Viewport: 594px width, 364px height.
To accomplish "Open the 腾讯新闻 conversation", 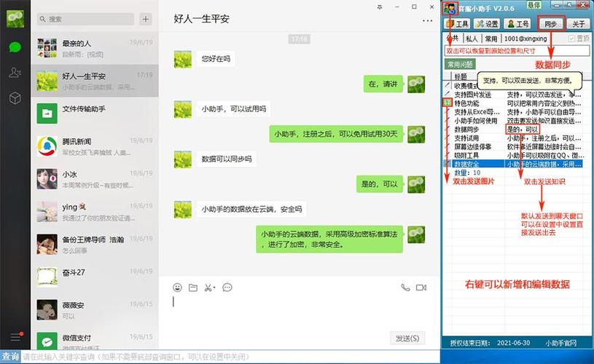I will pyautogui.click(x=95, y=146).
